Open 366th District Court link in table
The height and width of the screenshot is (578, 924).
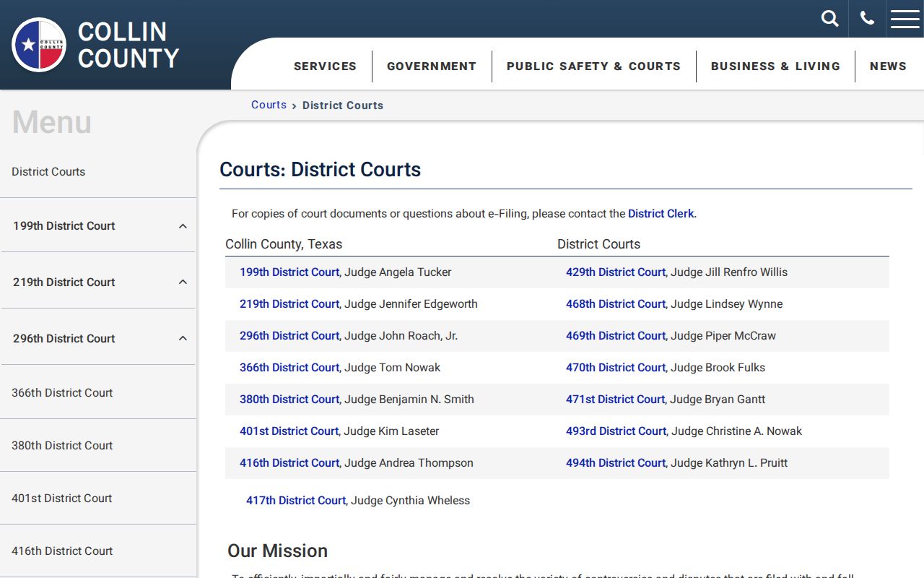(x=289, y=368)
